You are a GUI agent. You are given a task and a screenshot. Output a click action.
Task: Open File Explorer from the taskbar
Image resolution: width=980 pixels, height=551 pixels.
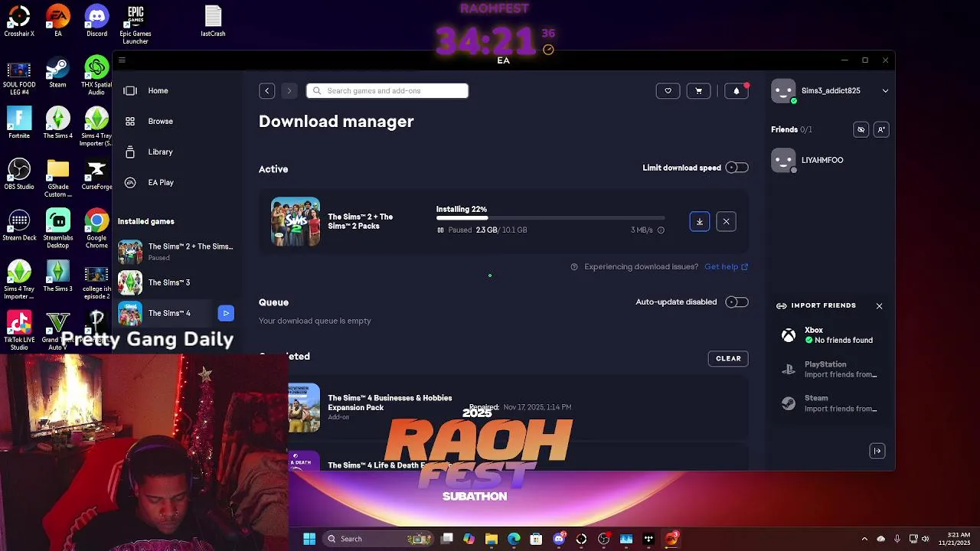click(492, 539)
